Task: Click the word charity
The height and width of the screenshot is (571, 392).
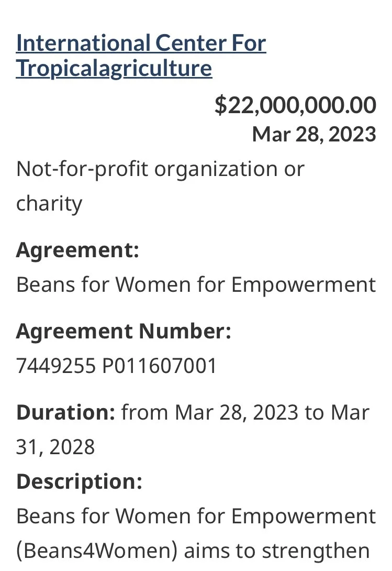Action: click(x=49, y=204)
